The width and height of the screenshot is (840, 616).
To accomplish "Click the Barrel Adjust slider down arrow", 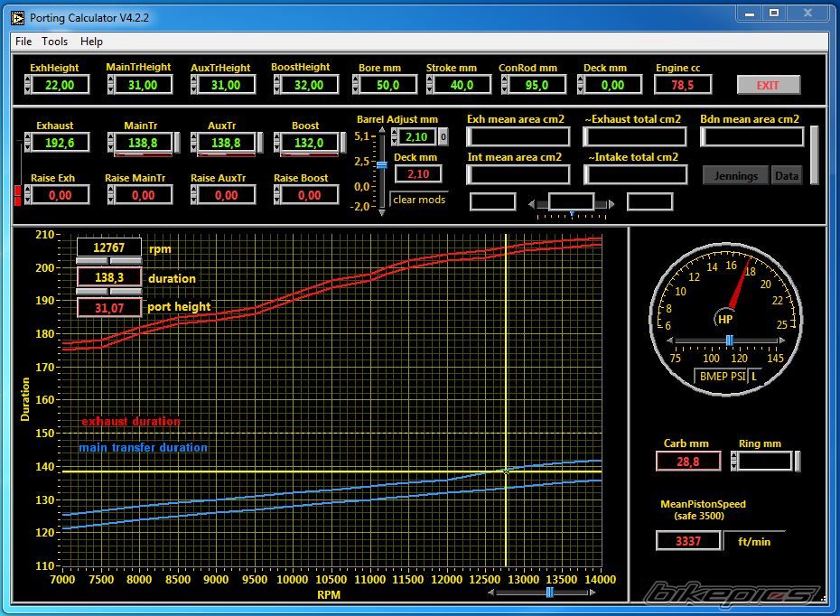I will pyautogui.click(x=382, y=212).
